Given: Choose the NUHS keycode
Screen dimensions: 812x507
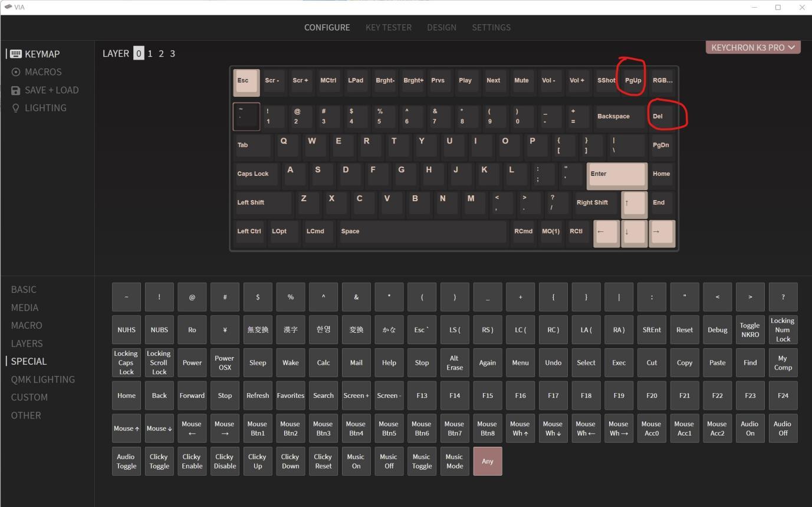Looking at the screenshot, I should 126,330.
